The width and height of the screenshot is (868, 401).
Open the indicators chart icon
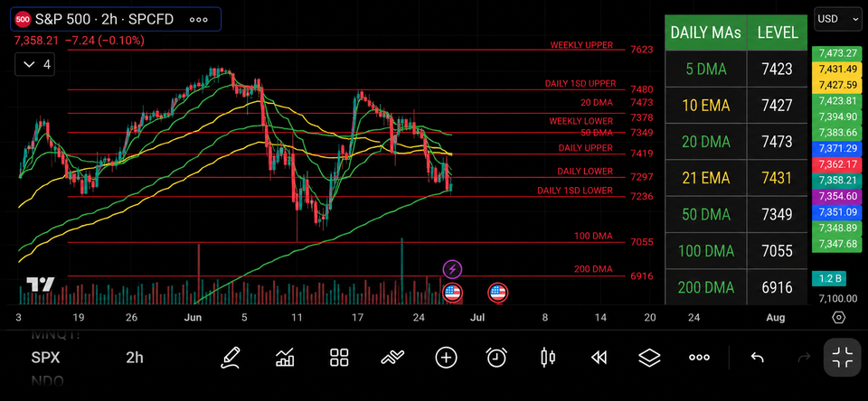click(285, 358)
